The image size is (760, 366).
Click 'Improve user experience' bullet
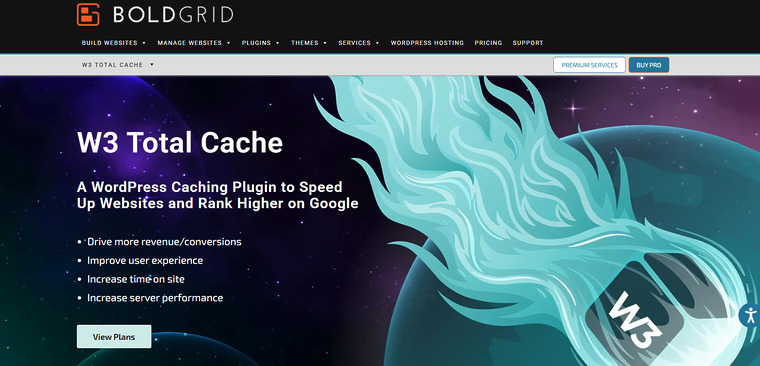(145, 260)
